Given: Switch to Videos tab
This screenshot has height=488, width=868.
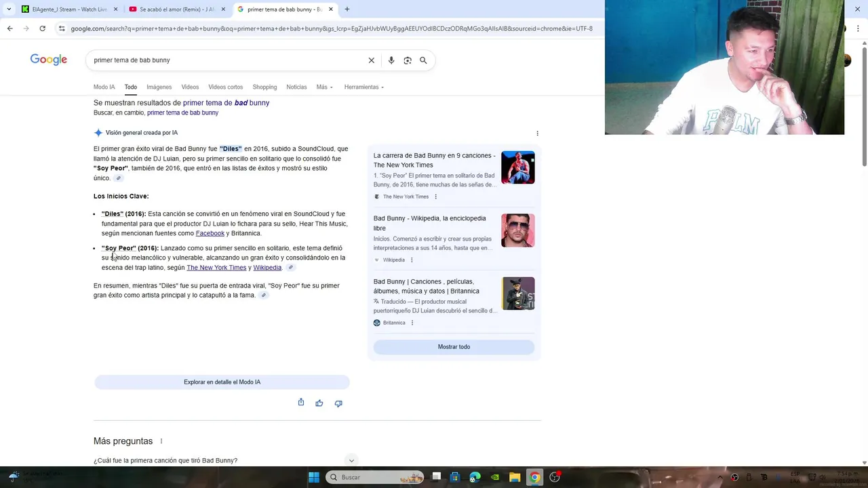Looking at the screenshot, I should pyautogui.click(x=190, y=87).
